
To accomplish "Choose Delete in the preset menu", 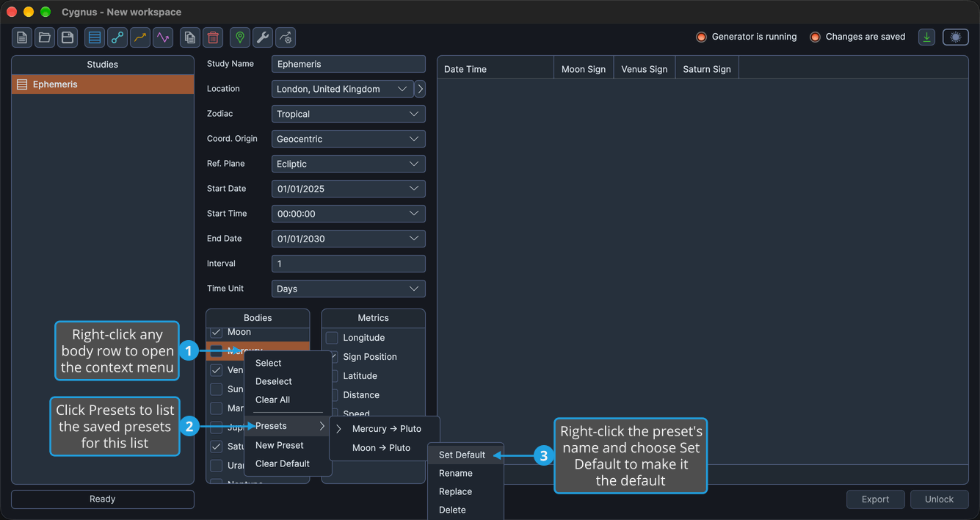I will (465, 510).
